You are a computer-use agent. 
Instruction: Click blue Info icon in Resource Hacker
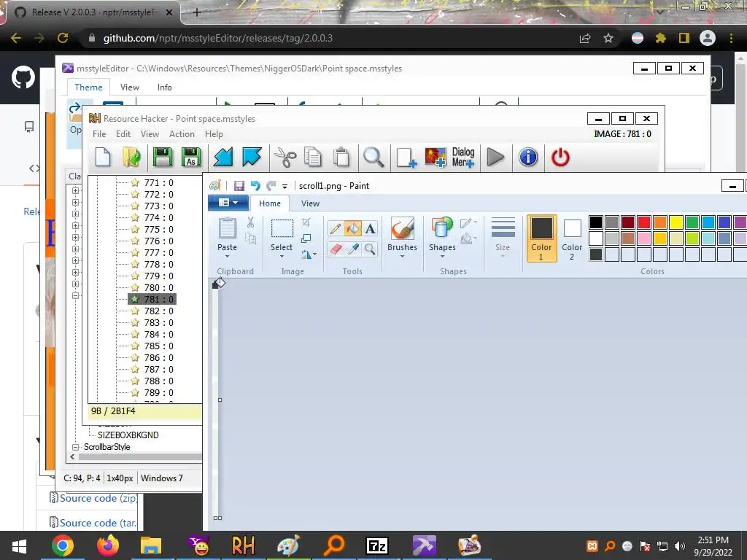click(528, 157)
